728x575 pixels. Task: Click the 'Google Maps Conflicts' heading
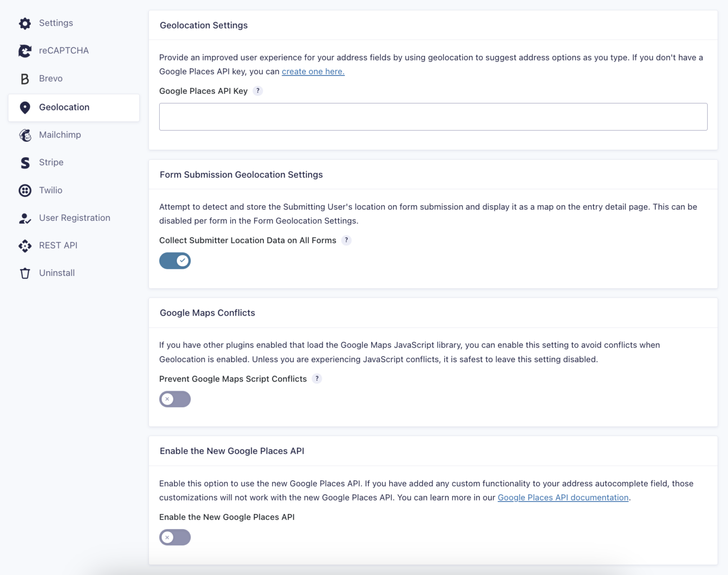[208, 313]
